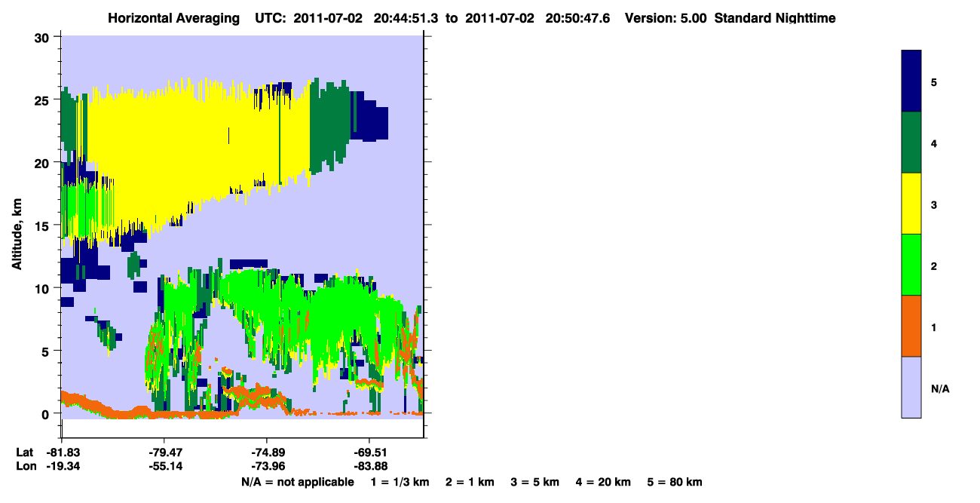Viewport: 980px width, 503px height.
Task: Click latitude value -81.83
Action: (62, 452)
